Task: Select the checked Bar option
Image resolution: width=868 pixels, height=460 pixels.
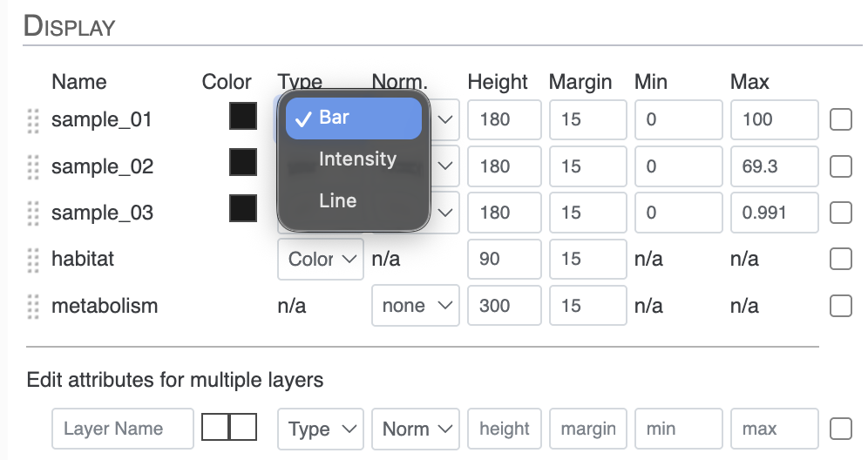Action: click(353, 118)
